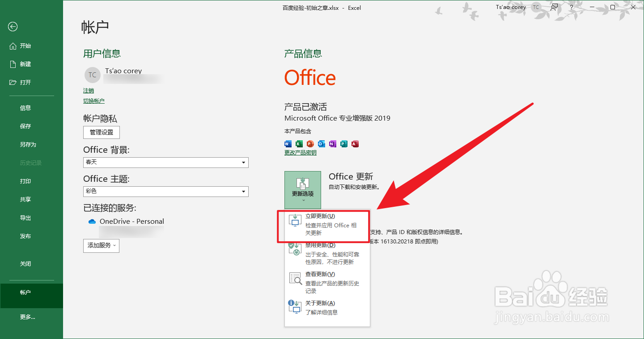Go back using the arrow icon
This screenshot has height=339, width=644.
13,27
